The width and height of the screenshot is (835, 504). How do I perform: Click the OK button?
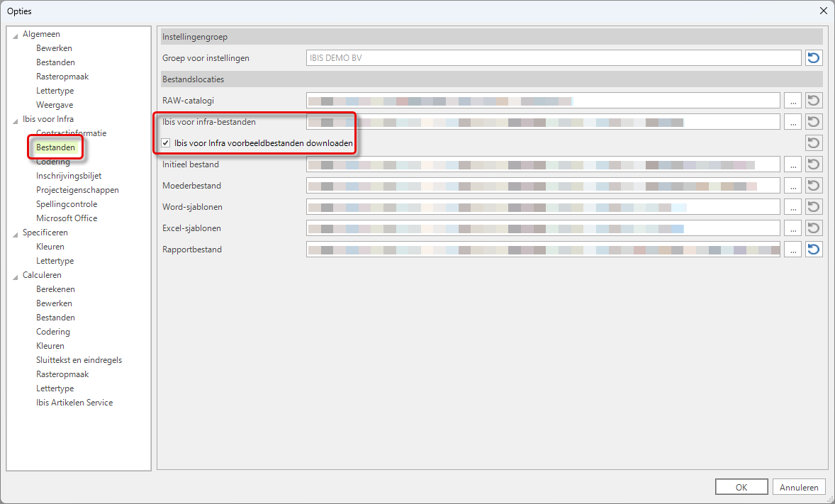[x=741, y=487]
